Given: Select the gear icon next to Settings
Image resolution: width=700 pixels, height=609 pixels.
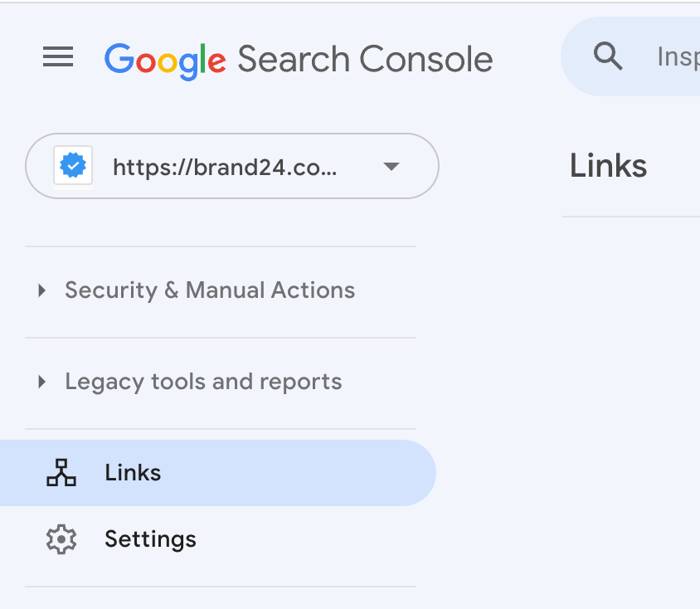Looking at the screenshot, I should pos(61,538).
